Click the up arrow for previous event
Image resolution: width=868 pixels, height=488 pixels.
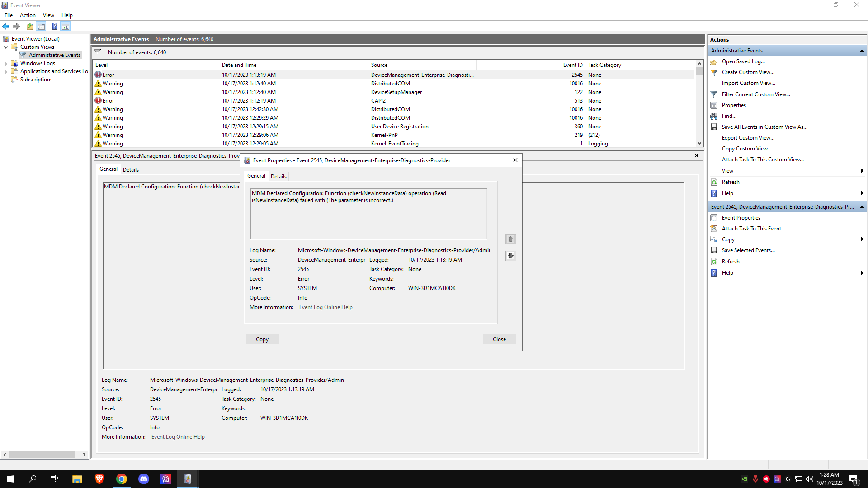(x=510, y=239)
